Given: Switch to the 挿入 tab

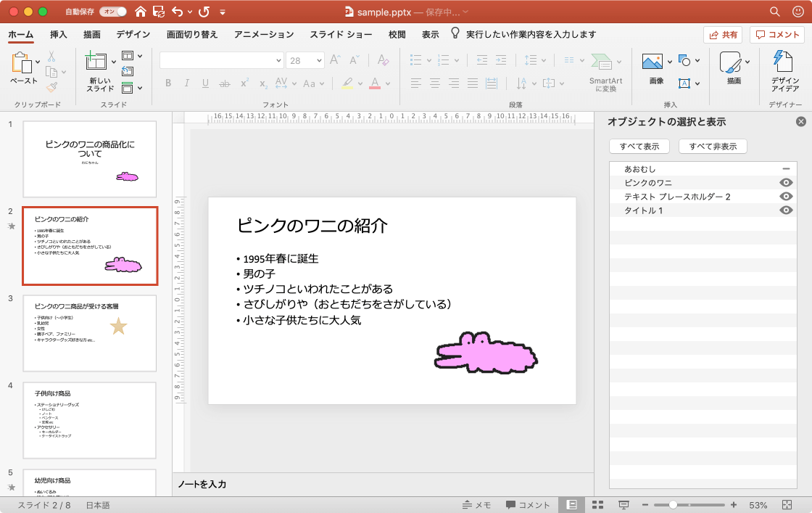Looking at the screenshot, I should coord(59,34).
